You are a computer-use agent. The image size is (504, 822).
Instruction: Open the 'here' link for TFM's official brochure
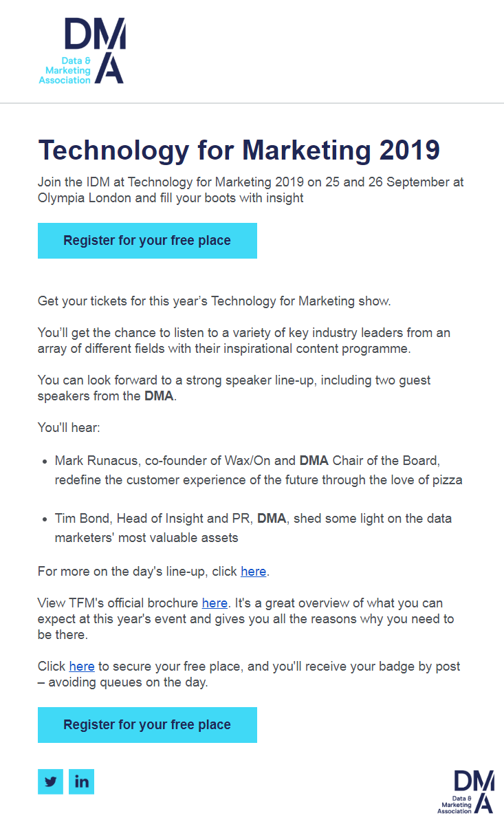[215, 603]
